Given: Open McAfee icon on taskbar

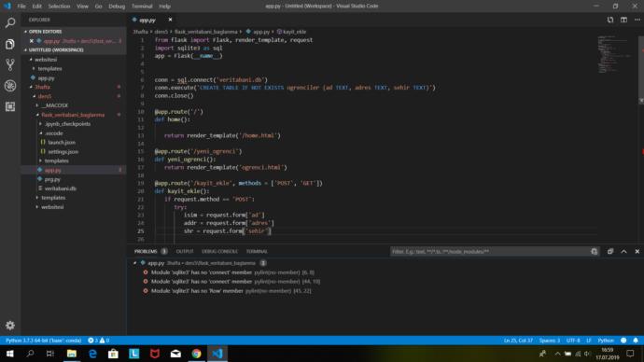Looking at the screenshot, I should pos(155,354).
